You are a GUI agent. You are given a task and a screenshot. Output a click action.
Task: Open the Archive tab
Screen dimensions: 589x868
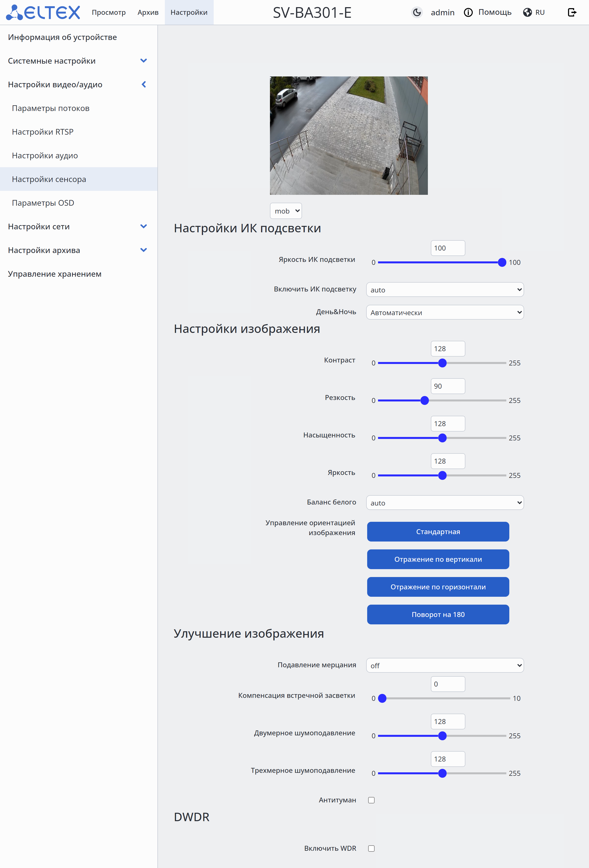(x=148, y=12)
